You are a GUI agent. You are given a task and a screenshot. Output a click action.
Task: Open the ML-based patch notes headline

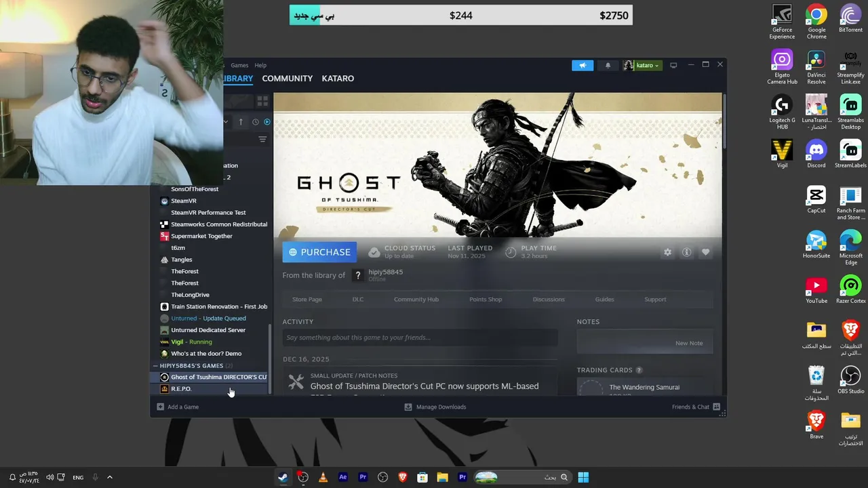(425, 386)
